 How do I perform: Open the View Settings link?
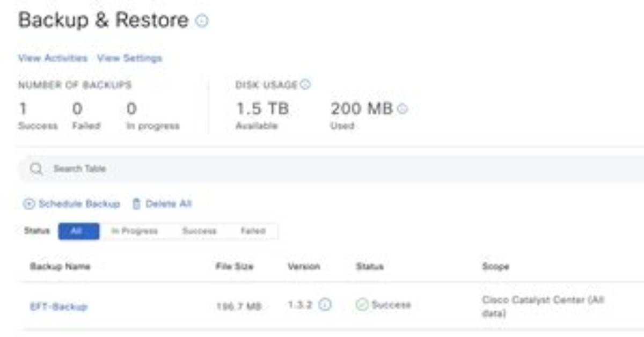[129, 58]
